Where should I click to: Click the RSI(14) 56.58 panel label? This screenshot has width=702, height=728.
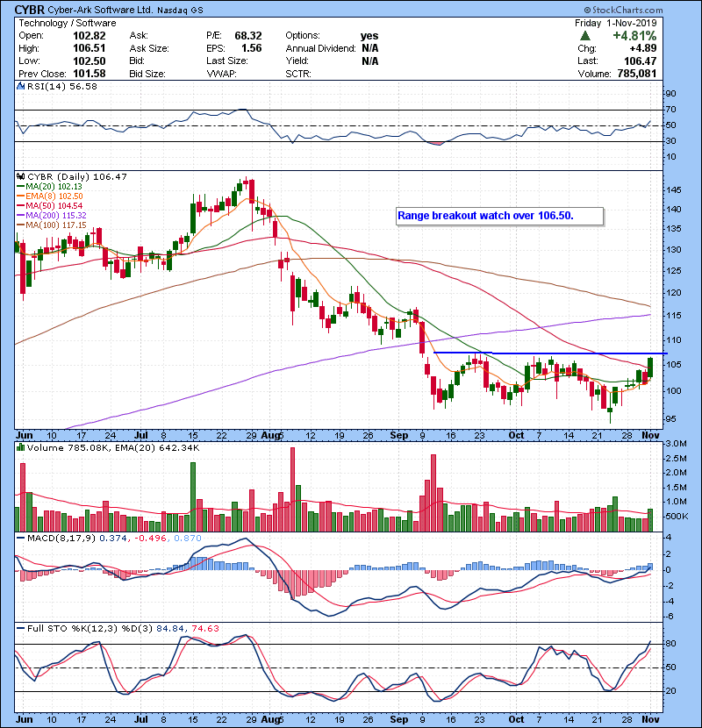(62, 86)
